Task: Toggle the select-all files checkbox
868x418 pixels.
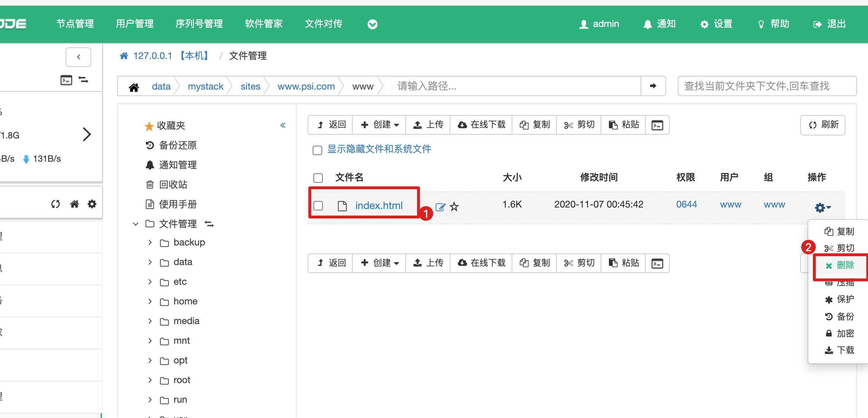Action: (318, 178)
